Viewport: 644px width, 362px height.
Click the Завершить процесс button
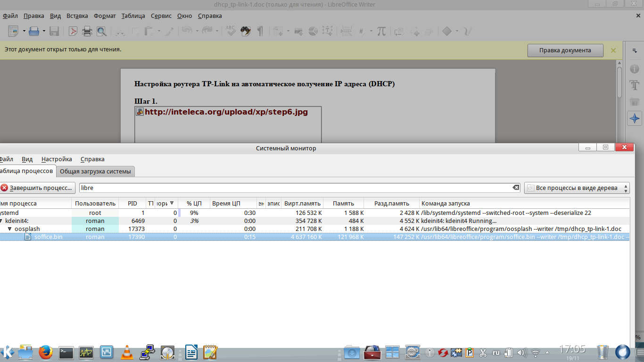coord(37,188)
